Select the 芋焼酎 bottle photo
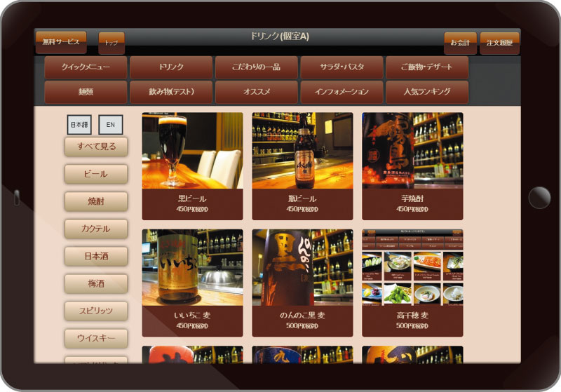Viewport: 561px width, 392px height. click(412, 151)
